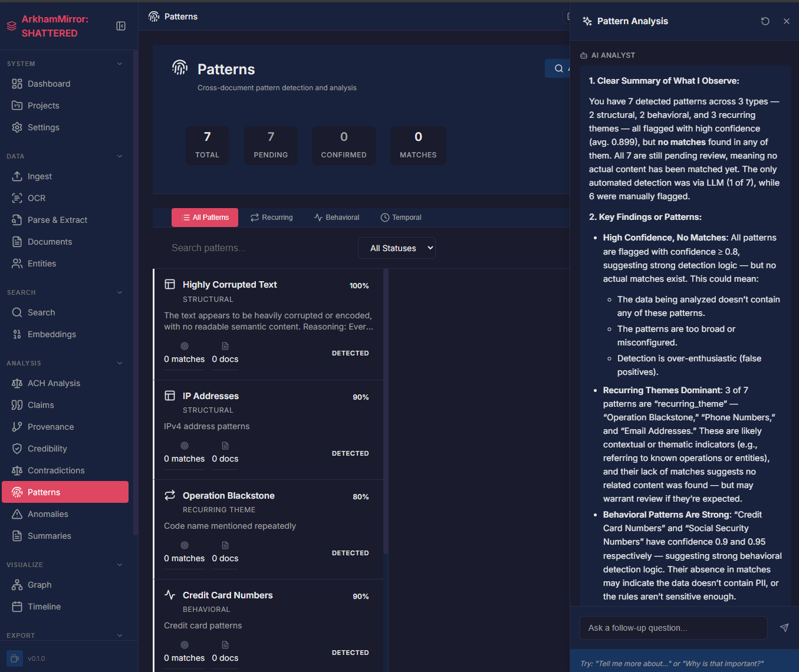Open ACH Analysis

(65, 383)
